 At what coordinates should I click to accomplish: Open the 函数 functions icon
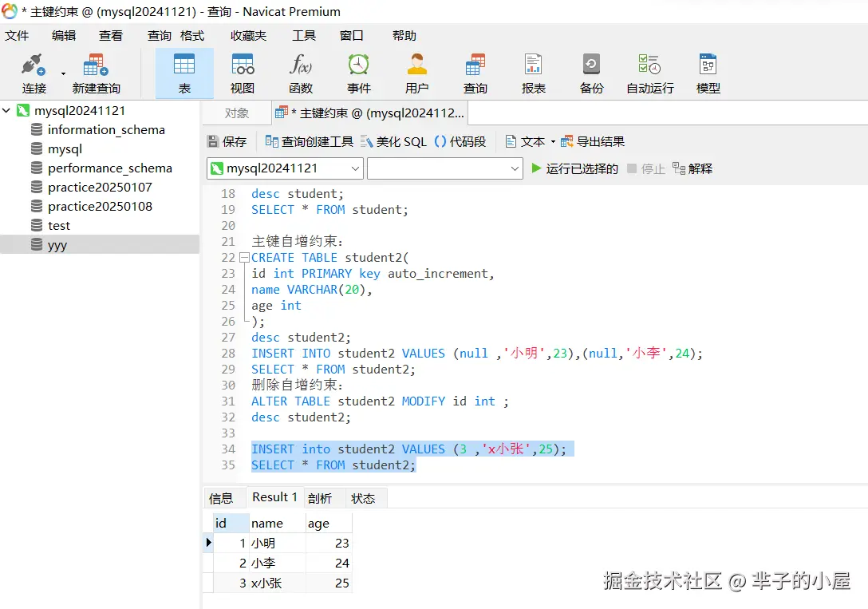301,73
